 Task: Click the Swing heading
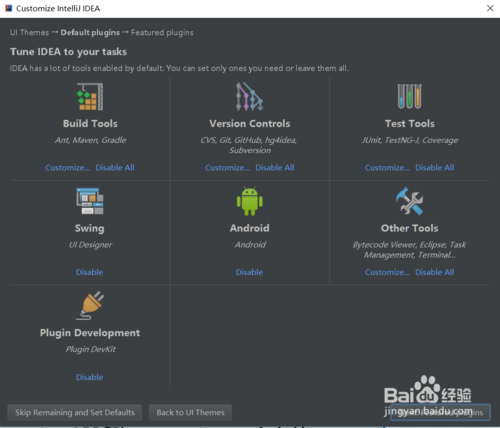(x=90, y=228)
